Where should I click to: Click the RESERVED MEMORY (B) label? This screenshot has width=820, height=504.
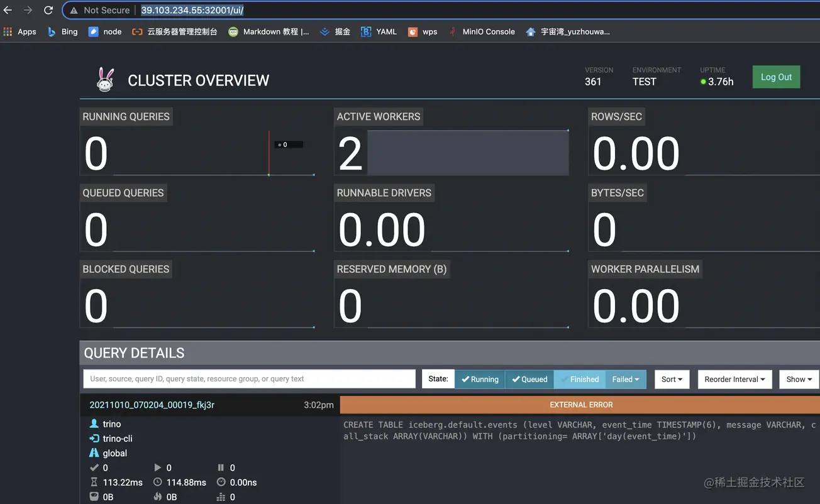tap(392, 269)
